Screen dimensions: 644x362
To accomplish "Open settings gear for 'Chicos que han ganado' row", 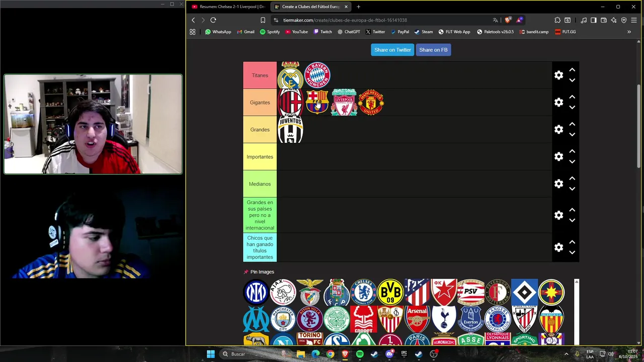I will click(558, 247).
